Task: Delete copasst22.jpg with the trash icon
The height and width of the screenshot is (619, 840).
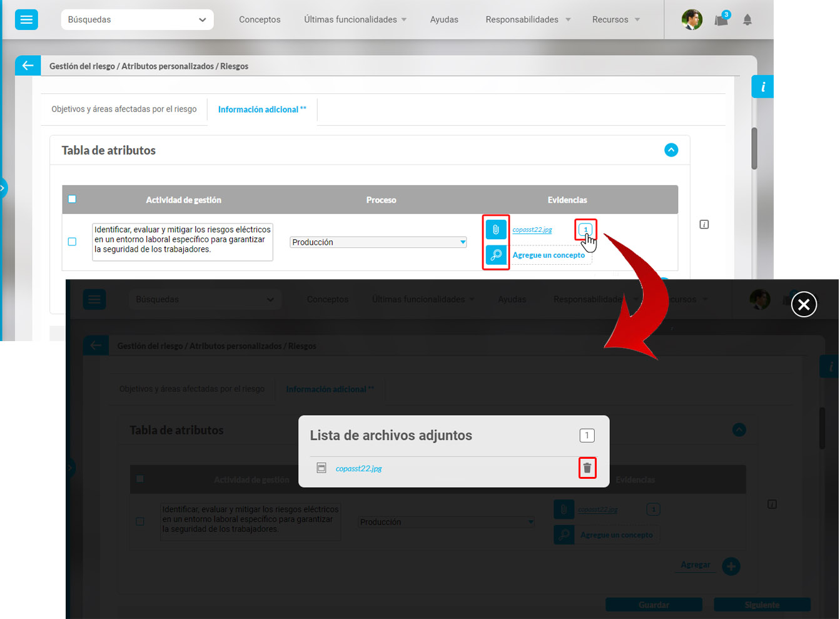Action: [587, 468]
